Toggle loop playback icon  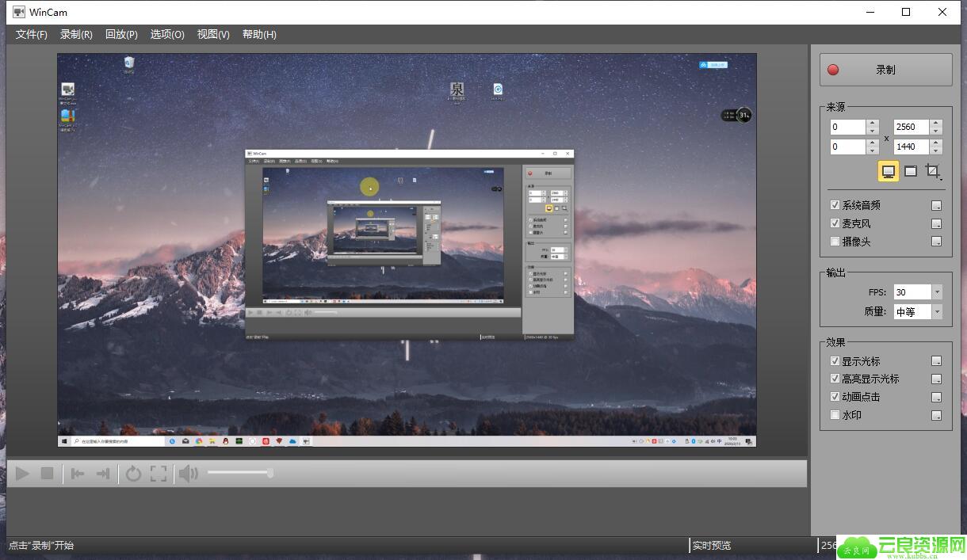pos(133,474)
